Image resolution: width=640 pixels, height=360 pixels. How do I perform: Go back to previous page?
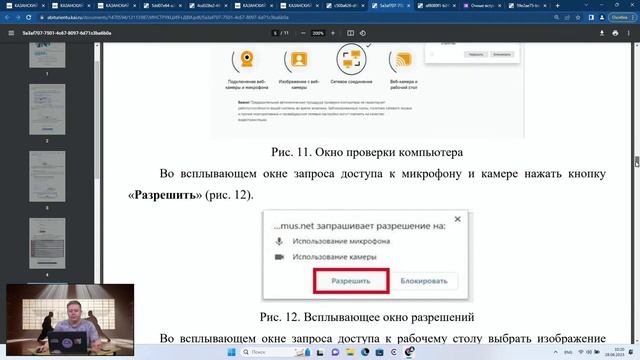point(7,18)
